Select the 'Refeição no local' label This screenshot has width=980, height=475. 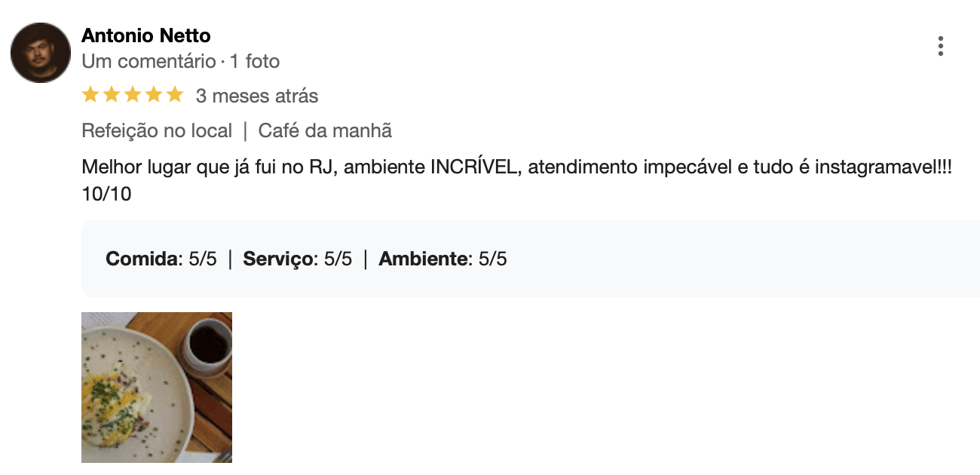tap(157, 130)
